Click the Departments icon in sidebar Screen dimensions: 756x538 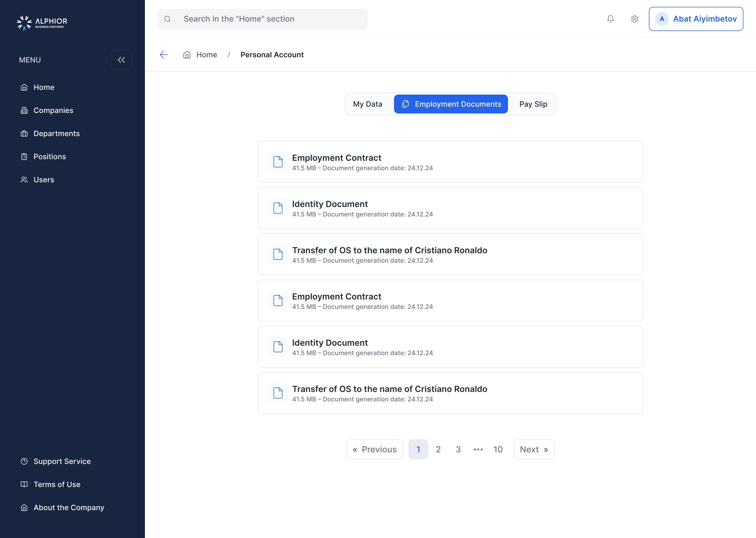click(24, 133)
